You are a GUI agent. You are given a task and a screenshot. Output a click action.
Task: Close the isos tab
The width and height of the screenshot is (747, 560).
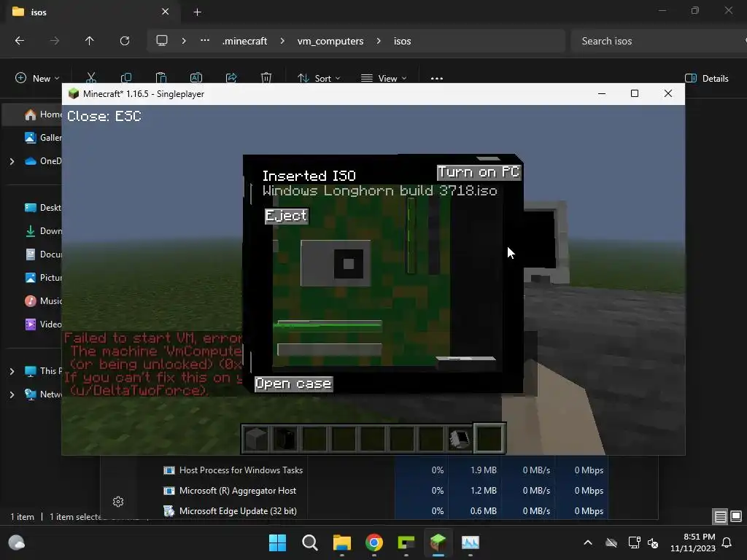pyautogui.click(x=166, y=12)
